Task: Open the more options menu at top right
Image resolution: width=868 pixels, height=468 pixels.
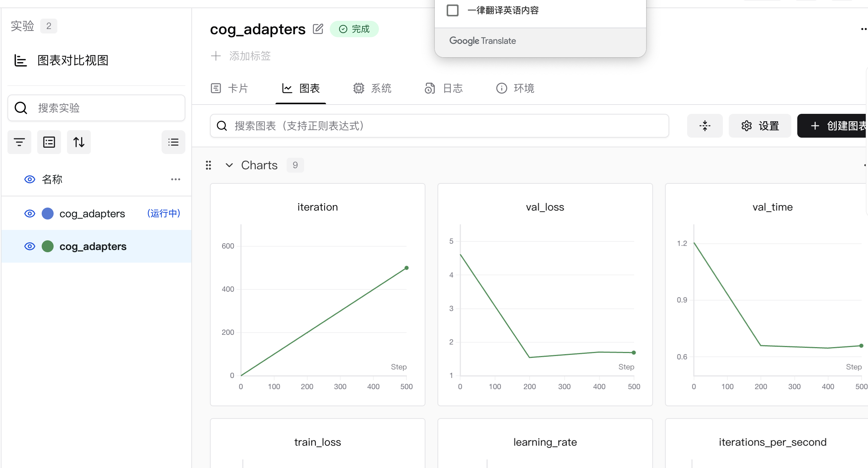Action: [x=864, y=29]
